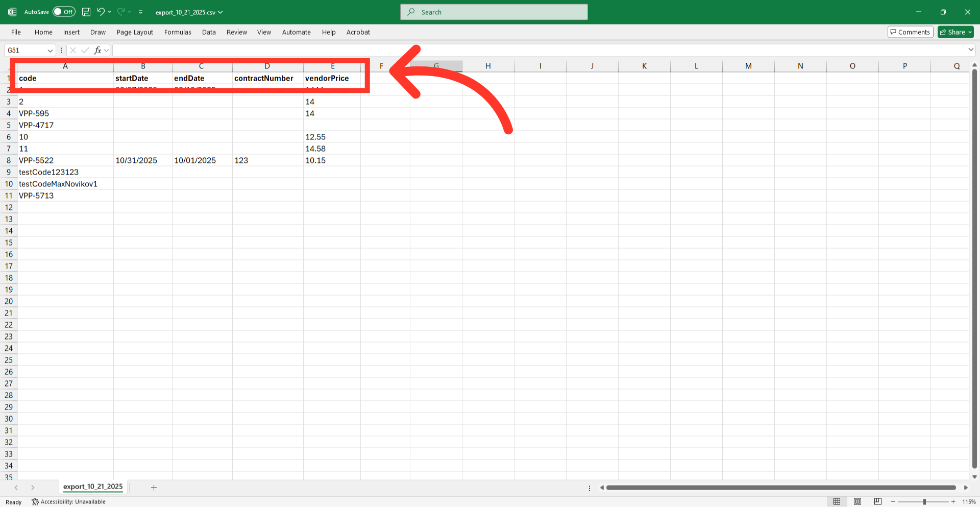980x507 pixels.
Task: Click the vertical scrollbar down arrow
Action: tap(974, 477)
